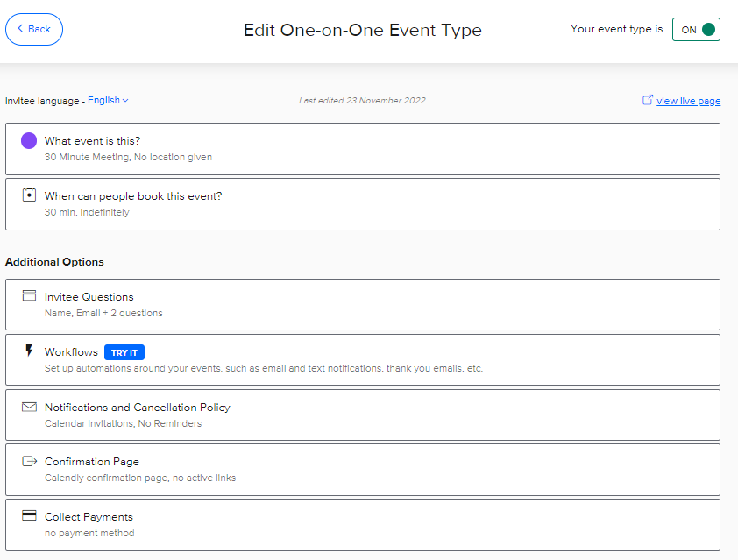Click the credit card icon for payments
738x560 pixels.
[29, 516]
